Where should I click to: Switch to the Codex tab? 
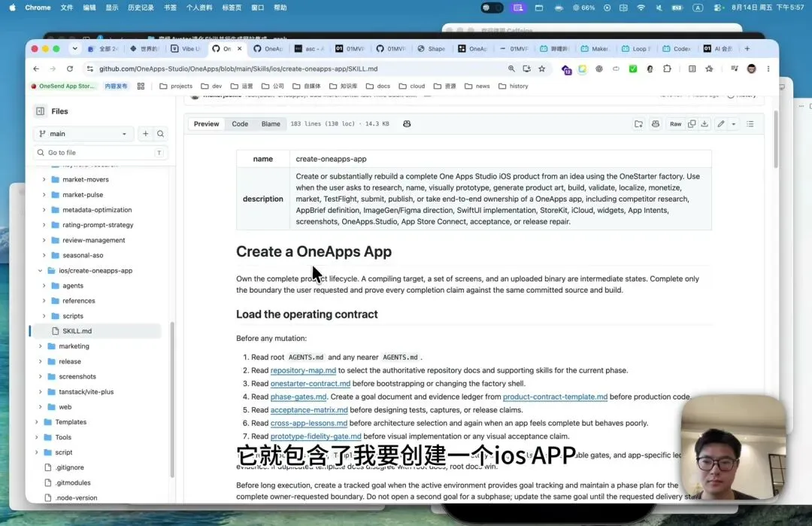click(x=677, y=49)
